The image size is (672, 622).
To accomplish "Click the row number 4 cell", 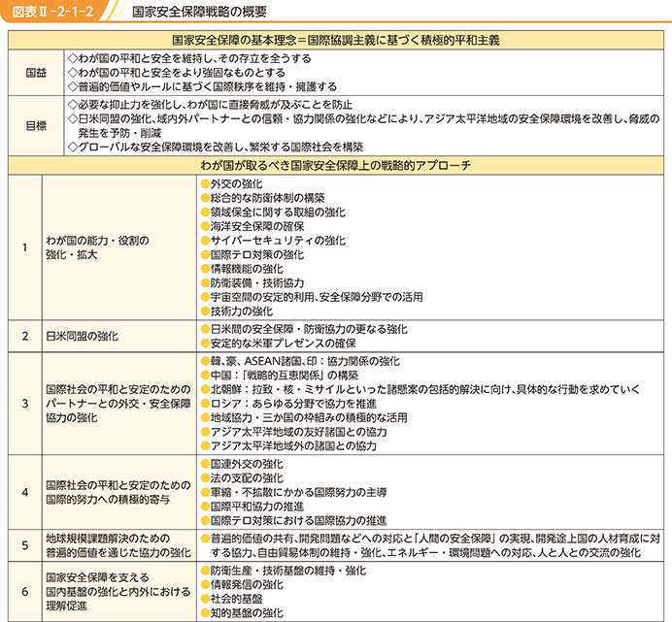I will coord(25,492).
